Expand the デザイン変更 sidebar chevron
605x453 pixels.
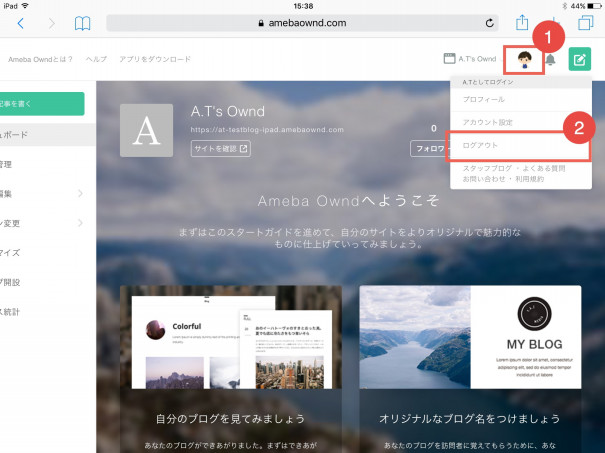81,223
